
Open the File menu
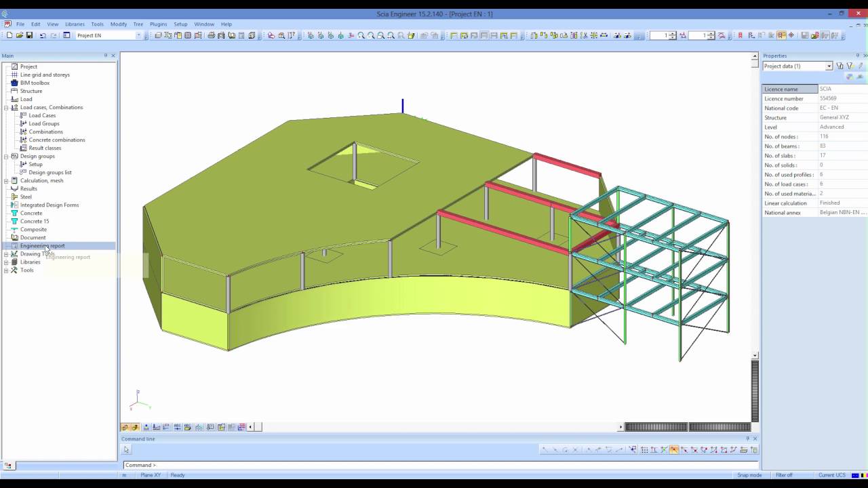click(x=20, y=24)
